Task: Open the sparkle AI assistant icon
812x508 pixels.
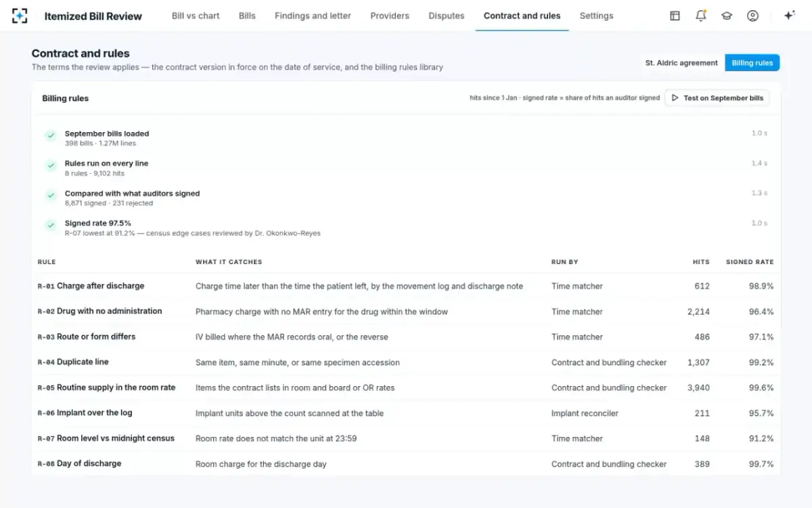Action: [x=789, y=16]
